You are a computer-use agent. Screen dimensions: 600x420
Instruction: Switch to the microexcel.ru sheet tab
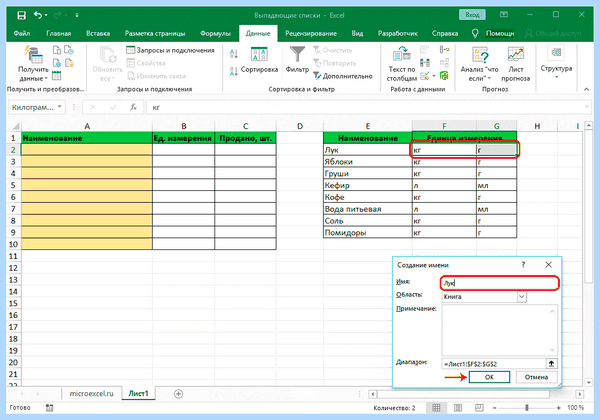click(91, 394)
